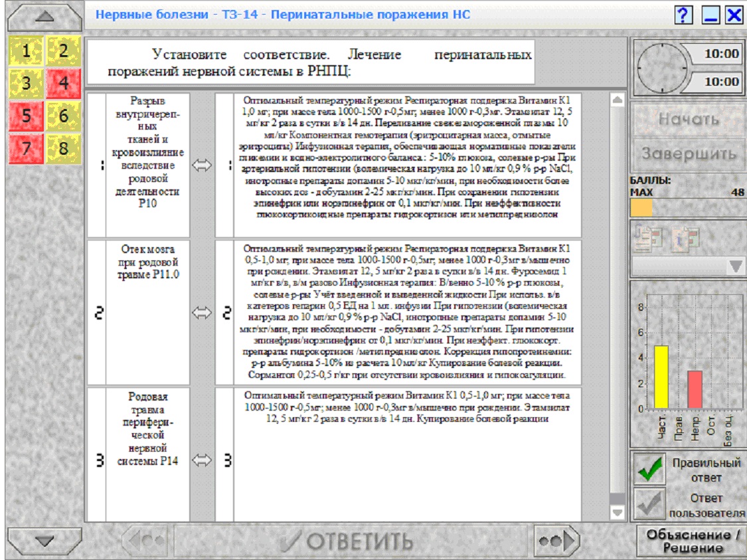747x560 pixels.
Task: Click the lower 10:00 time display
Action: coord(716,82)
